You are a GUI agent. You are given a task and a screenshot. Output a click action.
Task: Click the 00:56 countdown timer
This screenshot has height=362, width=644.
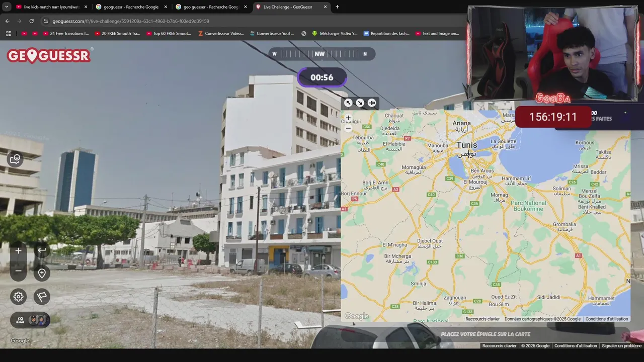click(322, 77)
